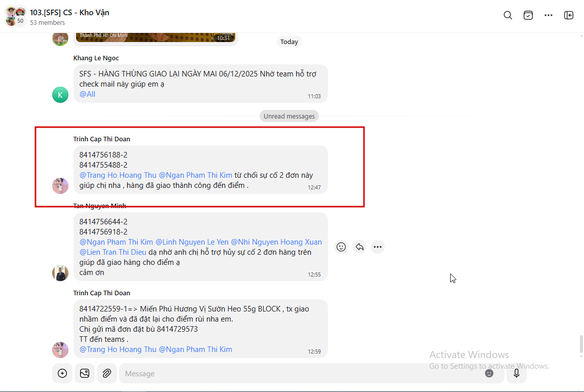Click @Nhi Nguyen Hoang Xuan mention
Screen dimensions: 584x392
point(276,242)
